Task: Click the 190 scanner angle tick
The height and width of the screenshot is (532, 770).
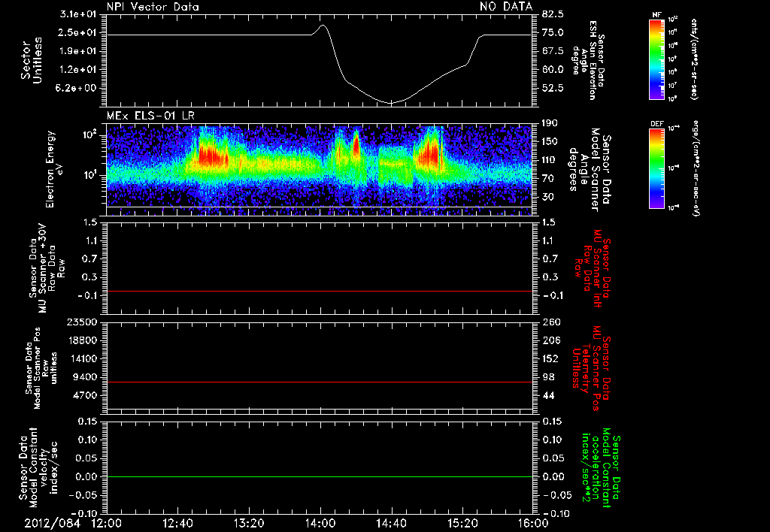Action: tap(551, 123)
